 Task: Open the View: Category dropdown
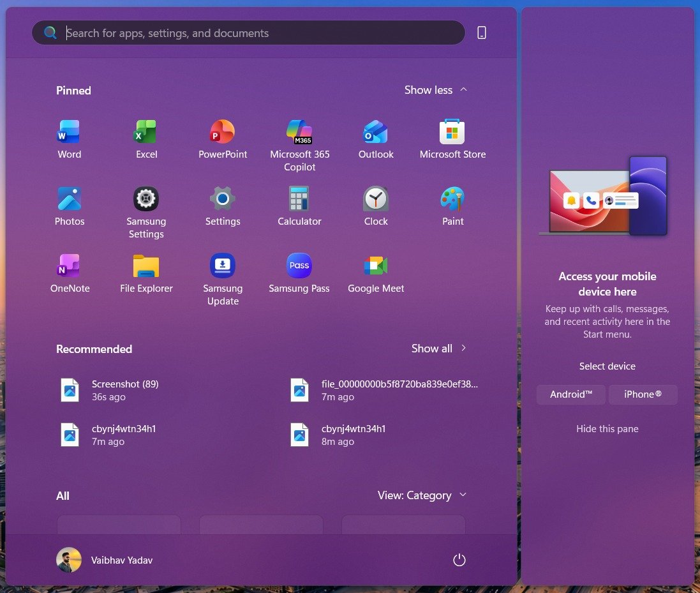coord(422,495)
